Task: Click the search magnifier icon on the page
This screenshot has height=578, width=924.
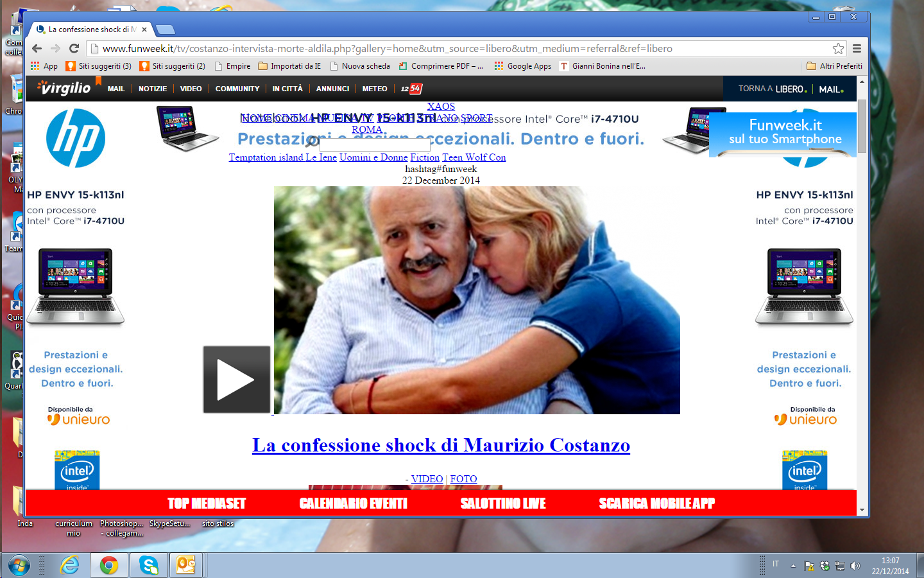Action: pyautogui.click(x=312, y=143)
